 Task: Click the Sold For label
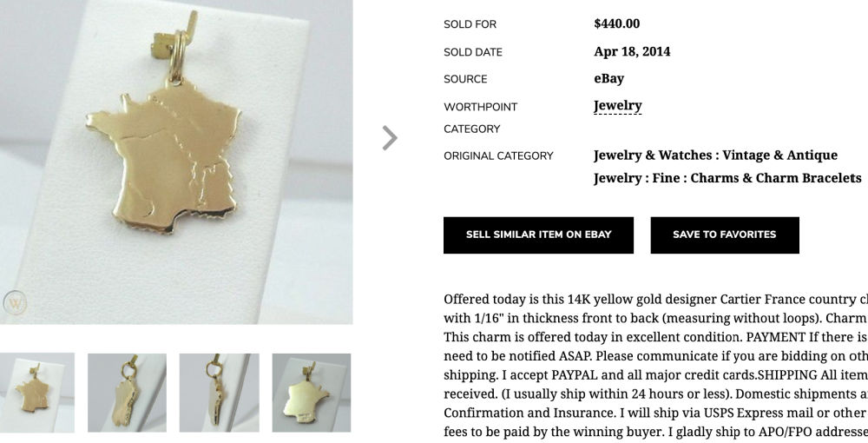pyautogui.click(x=470, y=24)
